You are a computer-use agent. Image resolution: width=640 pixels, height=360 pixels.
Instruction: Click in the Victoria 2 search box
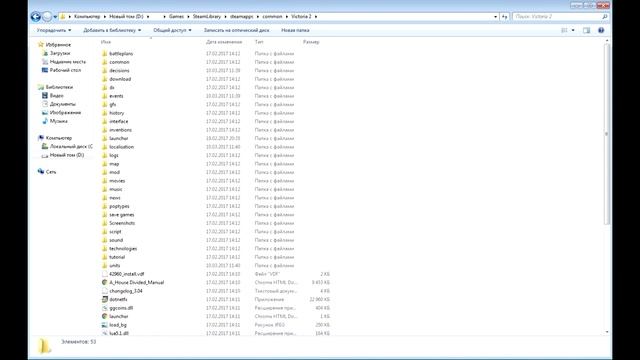[x=558, y=17]
